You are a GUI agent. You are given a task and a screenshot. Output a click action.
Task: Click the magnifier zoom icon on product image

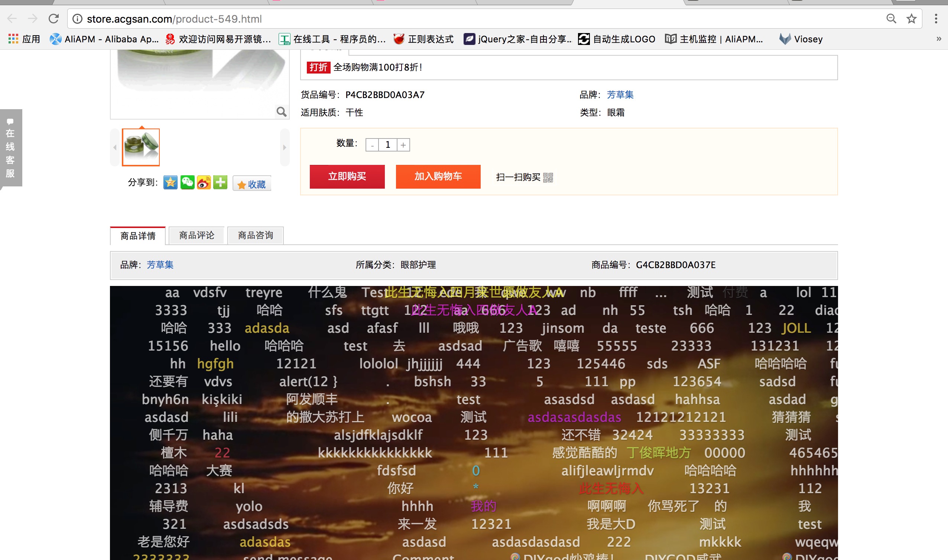(x=281, y=111)
